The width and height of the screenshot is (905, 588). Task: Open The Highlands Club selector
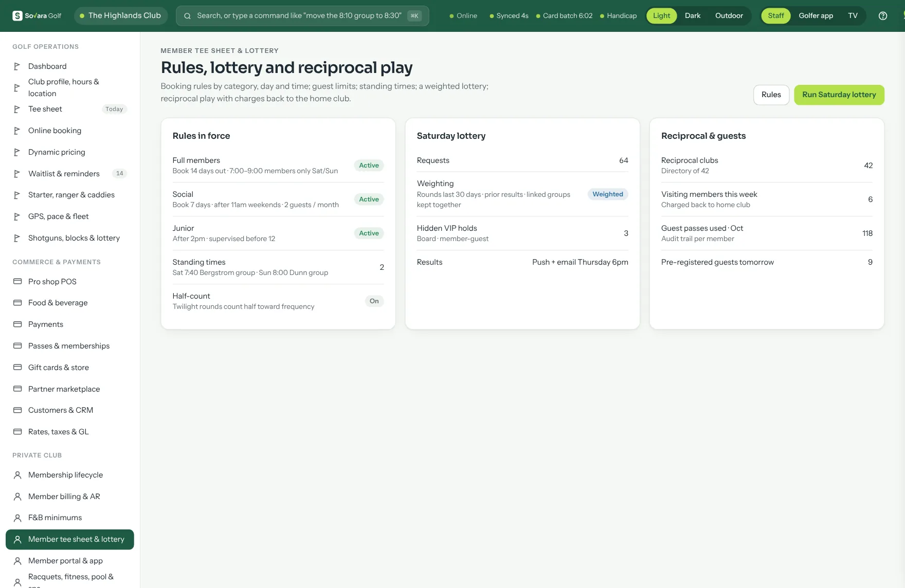point(121,16)
